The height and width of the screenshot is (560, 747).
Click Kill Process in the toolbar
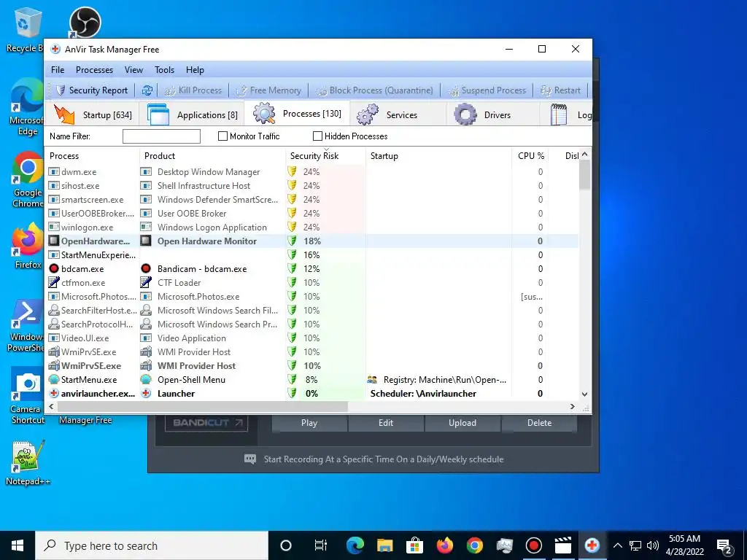[193, 90]
